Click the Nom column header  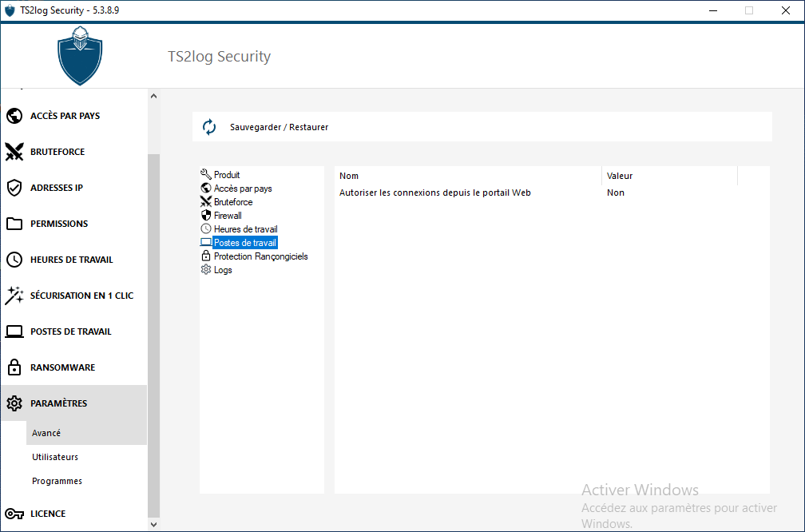pos(468,176)
